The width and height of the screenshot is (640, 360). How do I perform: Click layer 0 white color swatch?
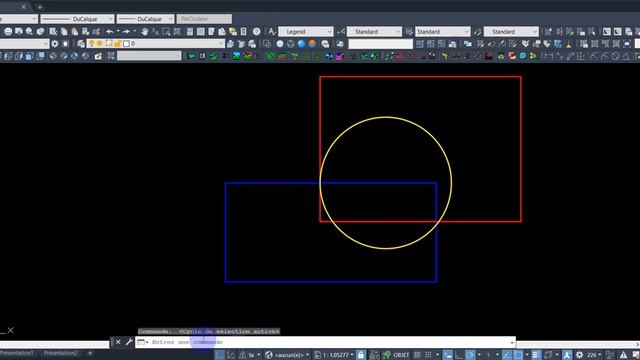pos(126,43)
